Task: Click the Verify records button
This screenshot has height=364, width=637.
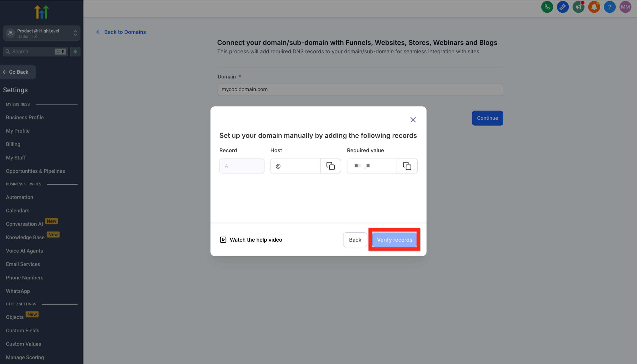Action: [x=394, y=240]
